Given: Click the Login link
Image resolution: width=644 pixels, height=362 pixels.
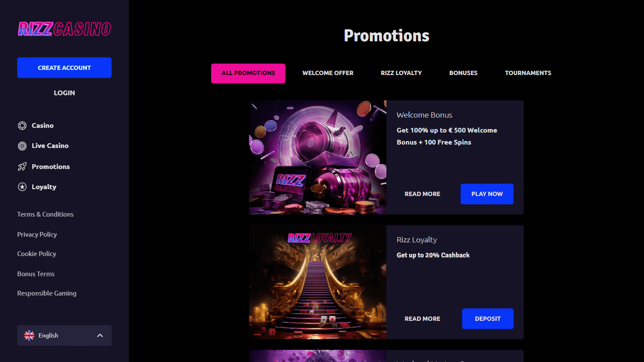Looking at the screenshot, I should [64, 93].
